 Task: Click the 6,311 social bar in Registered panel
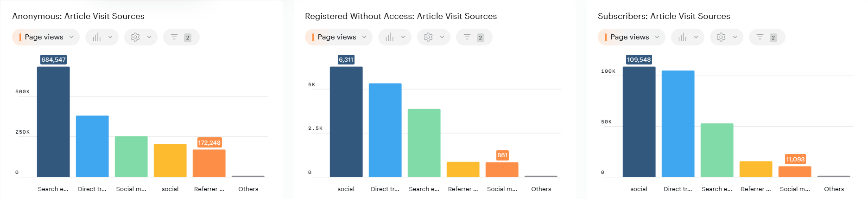[x=346, y=122]
